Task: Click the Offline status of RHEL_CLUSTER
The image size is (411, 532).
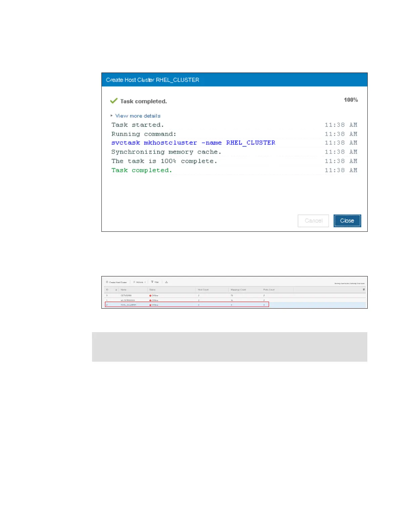Action: (154, 305)
